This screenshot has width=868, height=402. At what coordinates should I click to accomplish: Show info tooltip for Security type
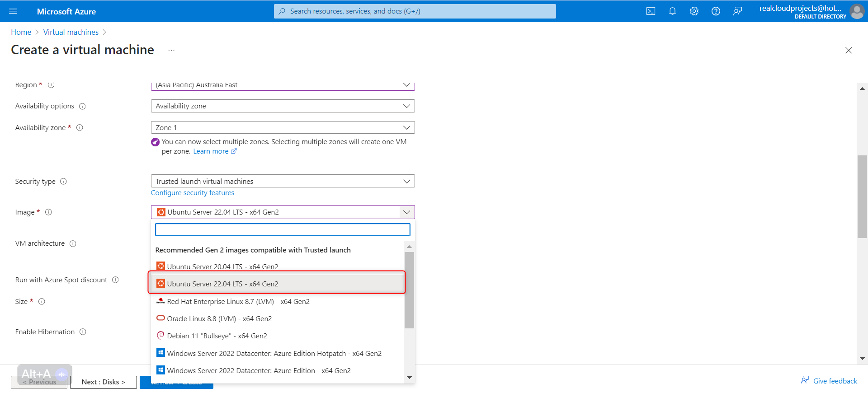pos(63,182)
